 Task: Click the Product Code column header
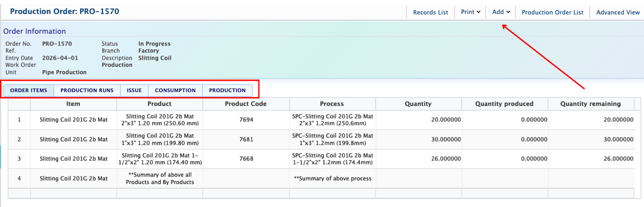pyautogui.click(x=246, y=104)
